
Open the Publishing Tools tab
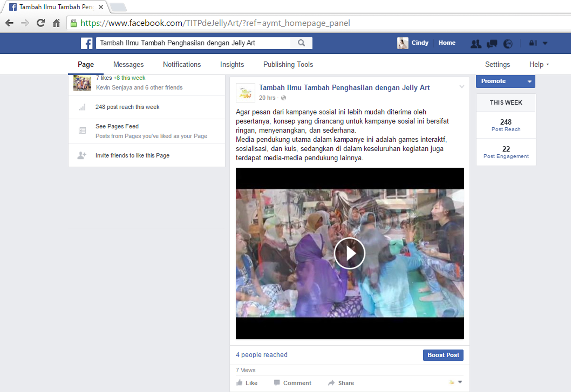[x=288, y=65]
